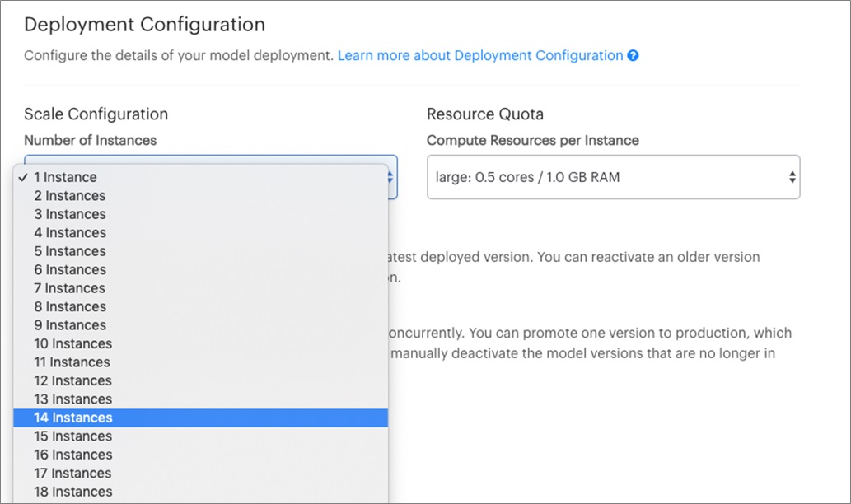851x504 pixels.
Task: Select 4 Instances option
Action: point(201,233)
